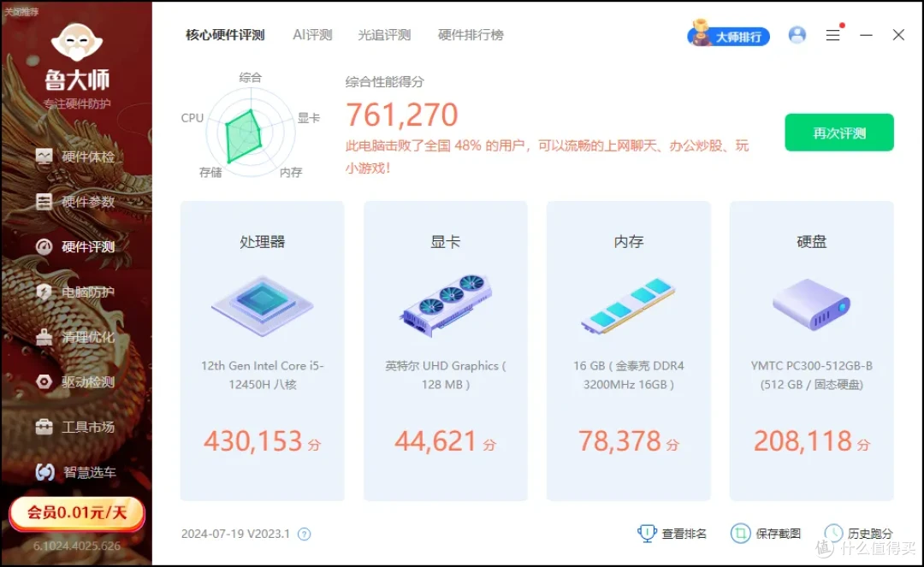The height and width of the screenshot is (567, 924).
Task: Click the graphics card illustration
Action: (x=446, y=305)
